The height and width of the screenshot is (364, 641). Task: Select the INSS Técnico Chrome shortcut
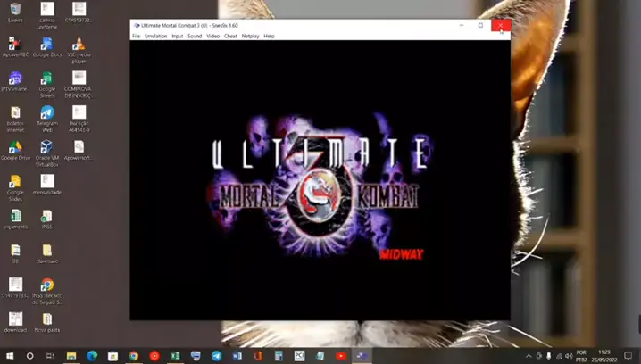coord(47,291)
